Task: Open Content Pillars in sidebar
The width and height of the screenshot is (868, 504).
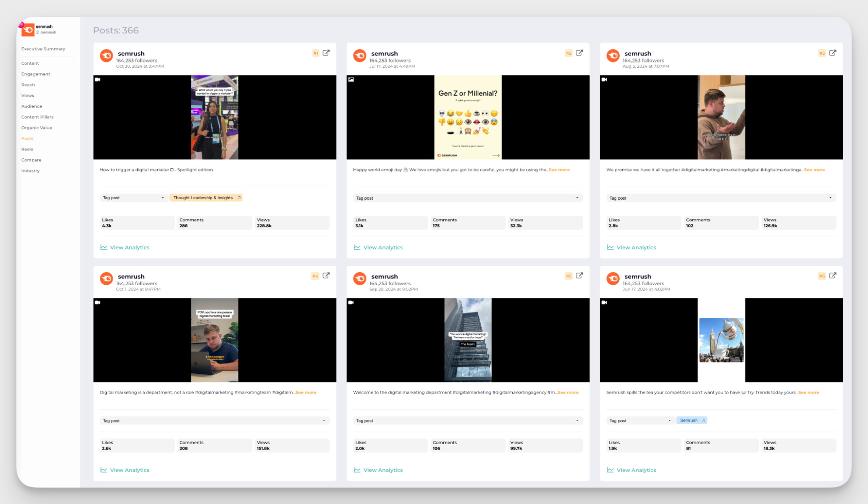Action: coord(37,117)
